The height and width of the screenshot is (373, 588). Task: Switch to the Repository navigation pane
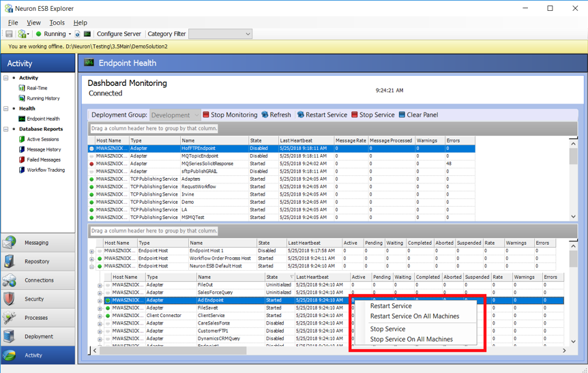(x=38, y=261)
